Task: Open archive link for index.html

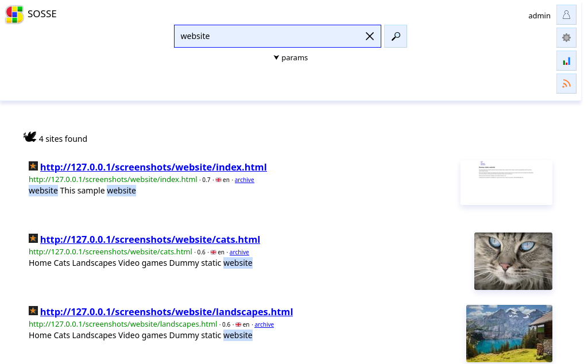Action: 245,180
